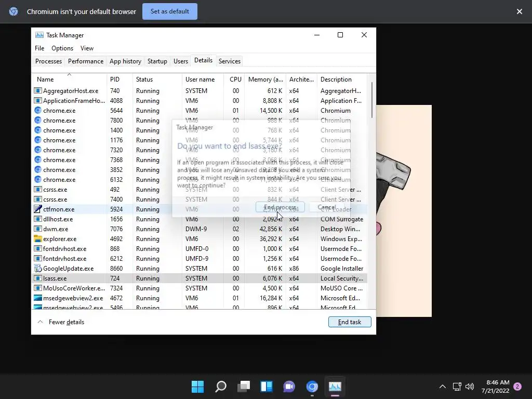532x399 pixels.
Task: Select chrome.exe row PID 6132
Action: (199, 179)
